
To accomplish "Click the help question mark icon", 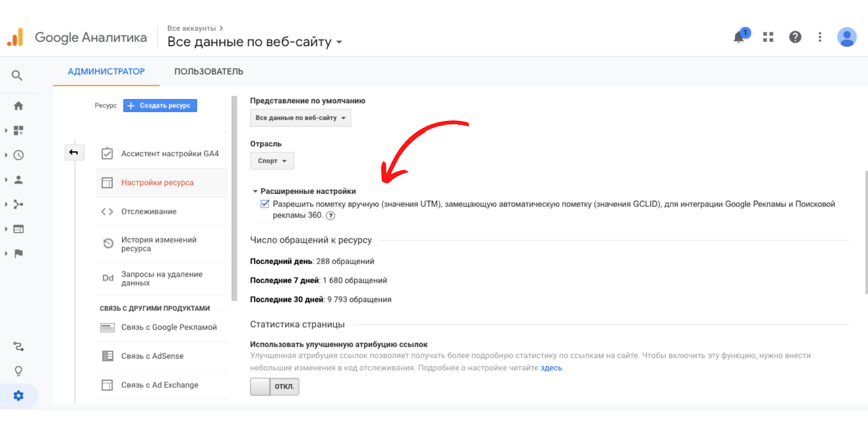I will click(x=795, y=37).
